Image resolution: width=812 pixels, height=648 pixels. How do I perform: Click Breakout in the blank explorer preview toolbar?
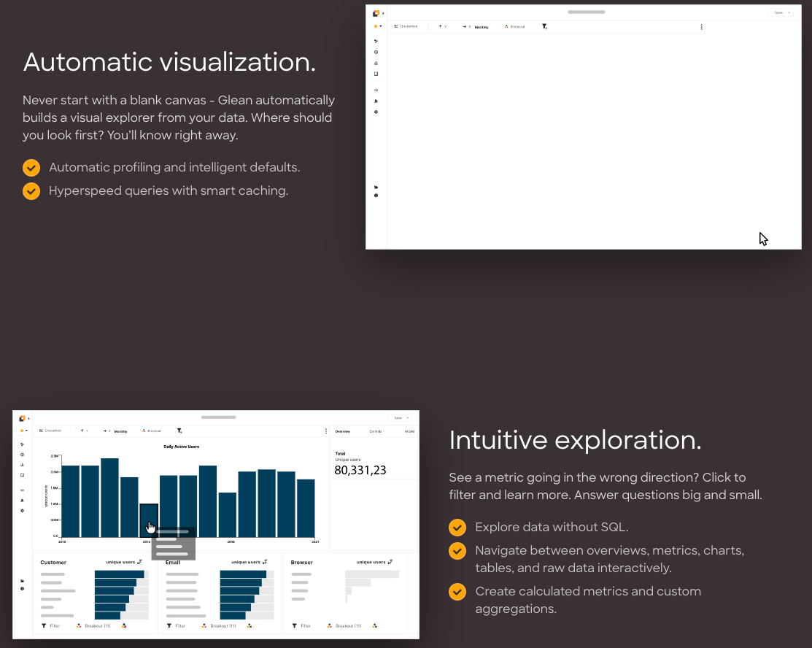tap(515, 26)
